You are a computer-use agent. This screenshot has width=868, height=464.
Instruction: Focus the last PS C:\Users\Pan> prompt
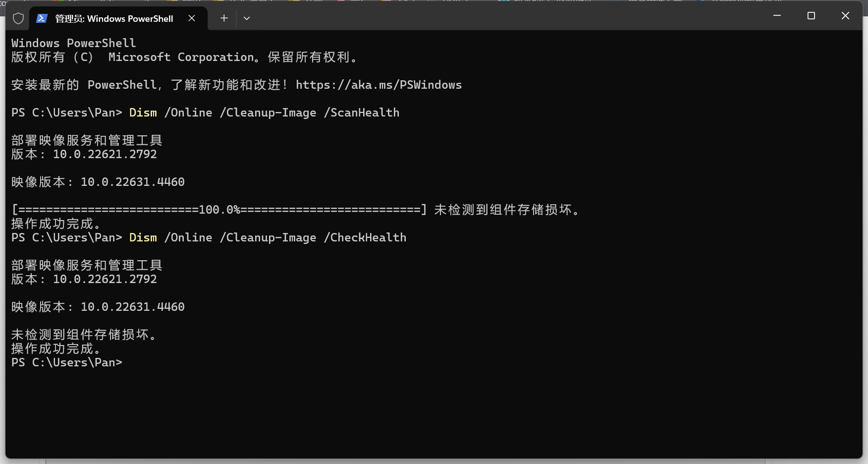[x=67, y=362]
